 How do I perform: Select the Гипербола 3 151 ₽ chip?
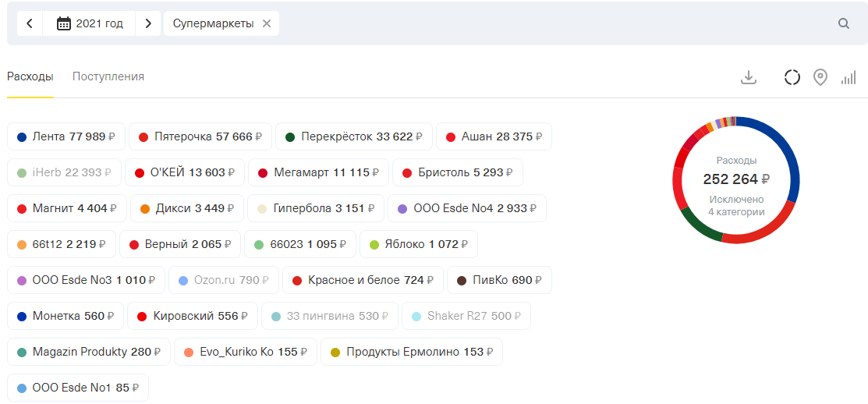click(316, 209)
